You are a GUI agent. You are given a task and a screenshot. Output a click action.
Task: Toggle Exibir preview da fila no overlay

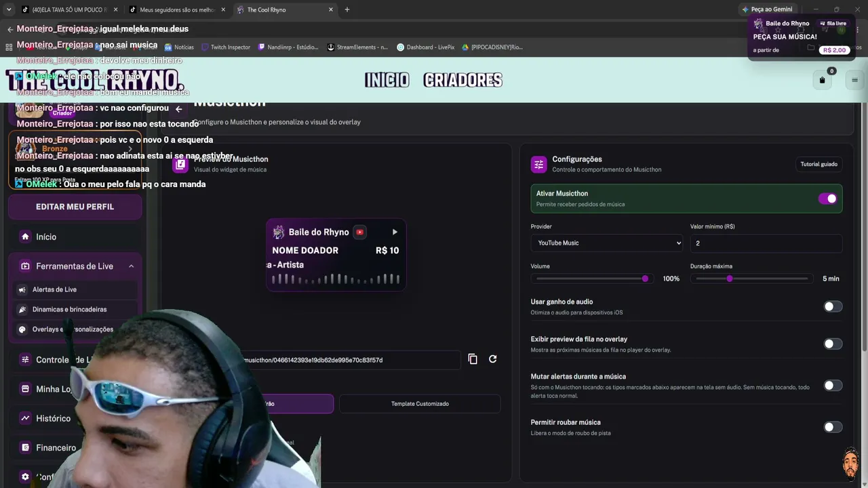pos(833,344)
